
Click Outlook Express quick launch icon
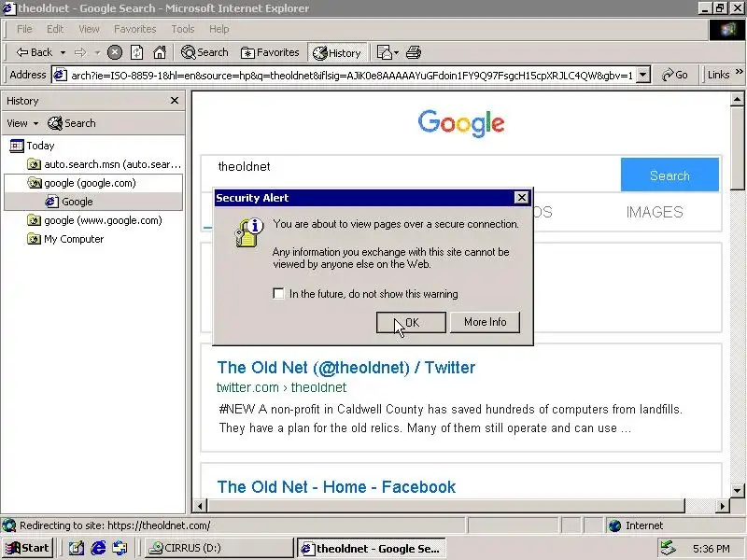pyautogui.click(x=120, y=548)
